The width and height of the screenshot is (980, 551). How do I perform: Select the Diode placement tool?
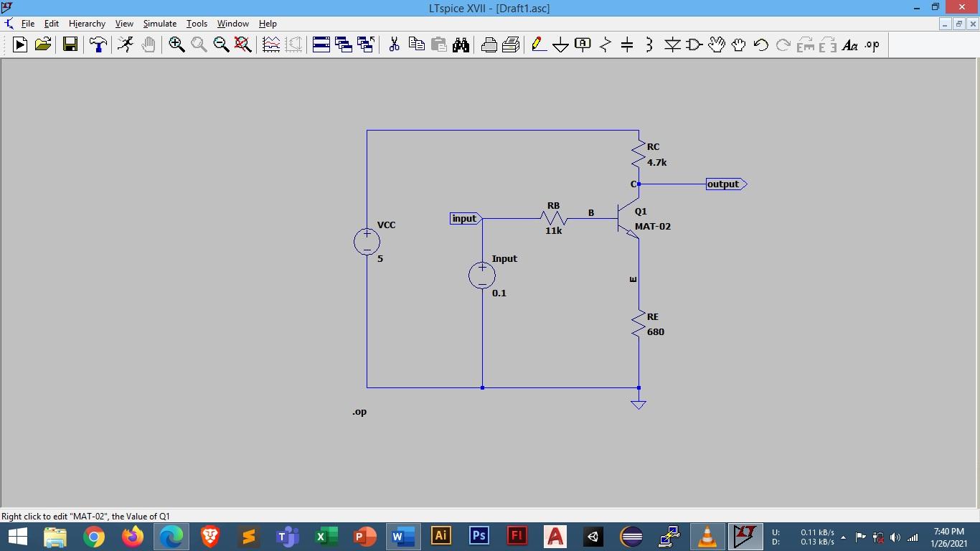tap(672, 44)
